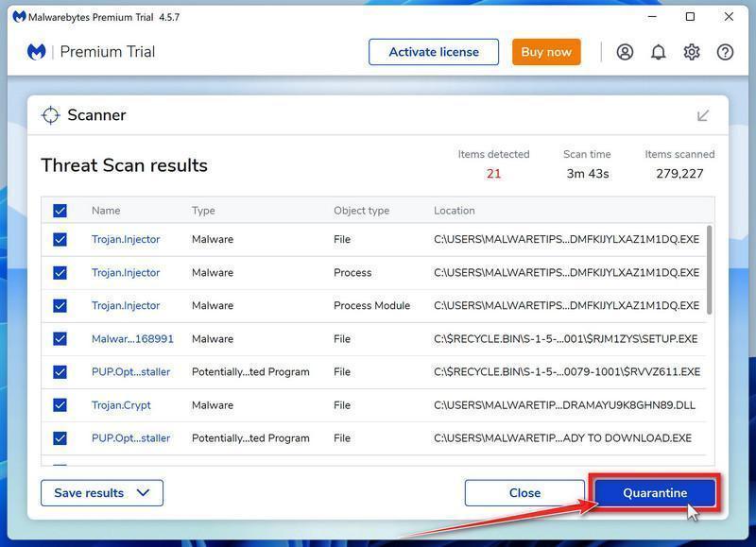This screenshot has width=756, height=547.
Task: Click the Process Module object type cell
Action: tap(371, 305)
